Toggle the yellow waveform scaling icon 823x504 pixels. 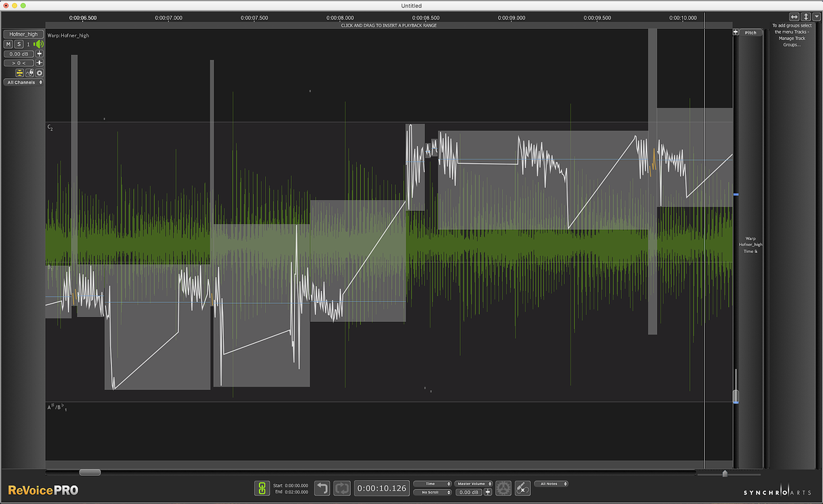click(20, 73)
